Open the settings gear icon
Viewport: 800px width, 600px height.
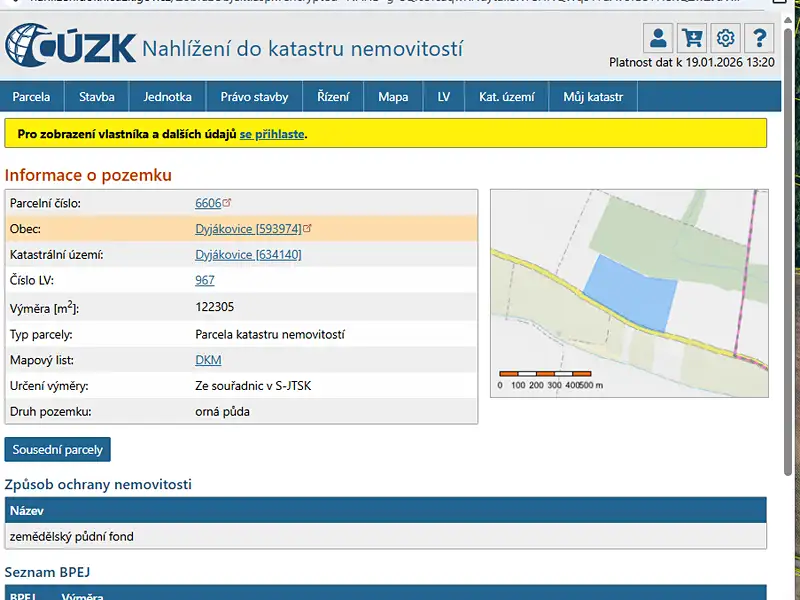coord(725,38)
